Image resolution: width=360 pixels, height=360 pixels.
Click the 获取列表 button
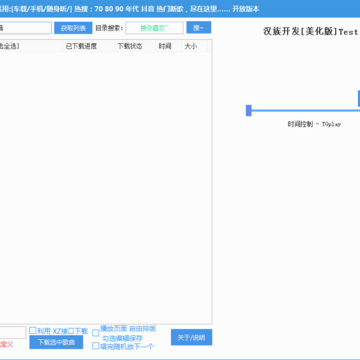pyautogui.click(x=73, y=28)
